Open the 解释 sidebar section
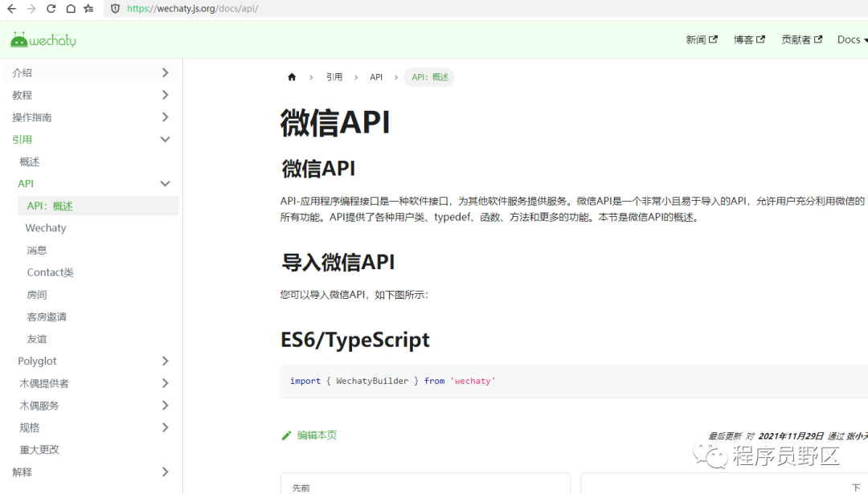Screen dimensions: 868x494 [23, 472]
